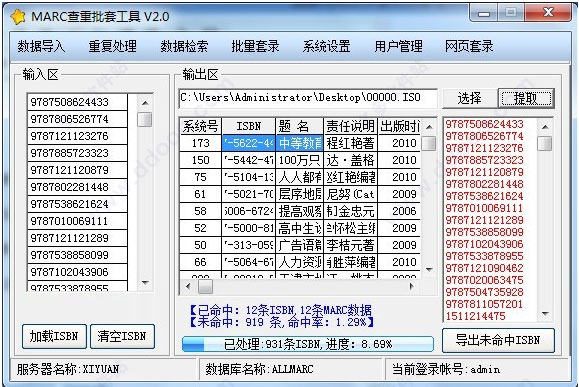Click the 系统号 column header
The image size is (579, 387).
coord(201,126)
